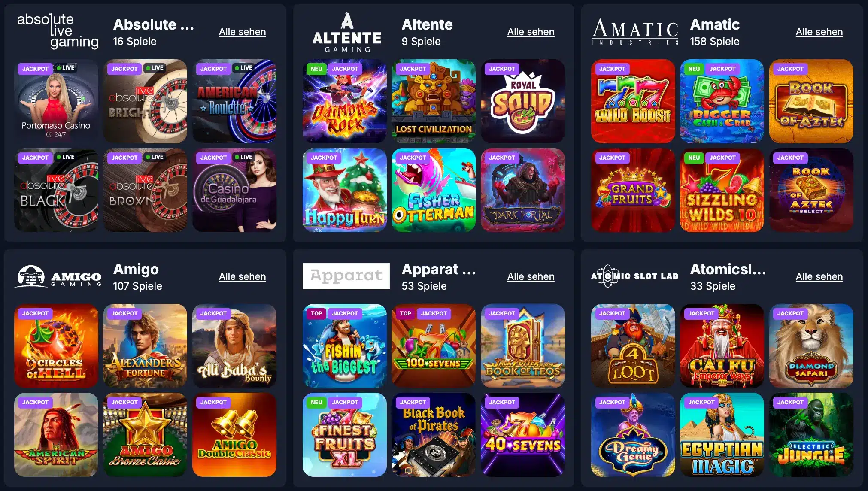This screenshot has width=868, height=491.
Task: Open the Royal Soup game tile
Action: click(x=523, y=101)
